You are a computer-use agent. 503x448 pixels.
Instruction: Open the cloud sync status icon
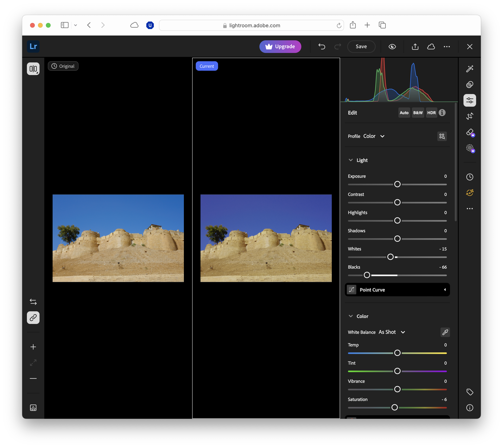pos(431,47)
